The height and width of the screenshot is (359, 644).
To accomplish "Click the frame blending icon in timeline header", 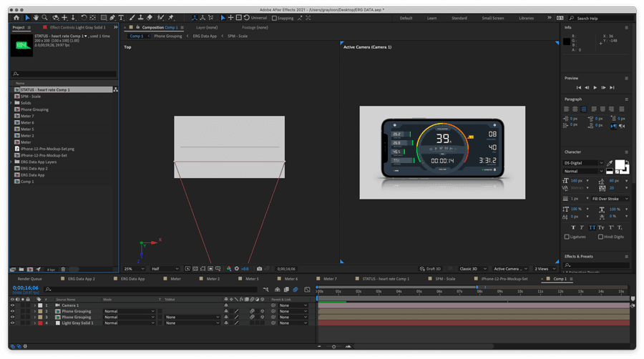I will click(x=286, y=290).
